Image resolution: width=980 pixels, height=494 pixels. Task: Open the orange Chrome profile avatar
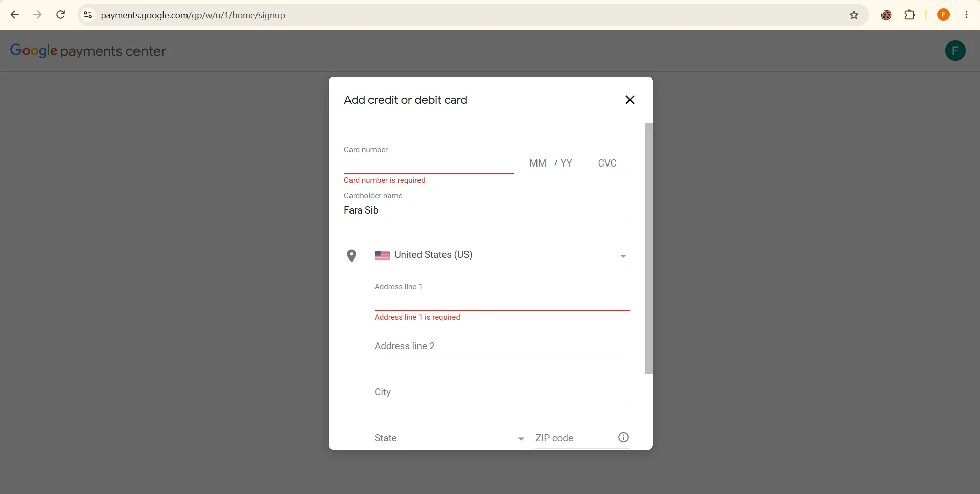point(943,15)
